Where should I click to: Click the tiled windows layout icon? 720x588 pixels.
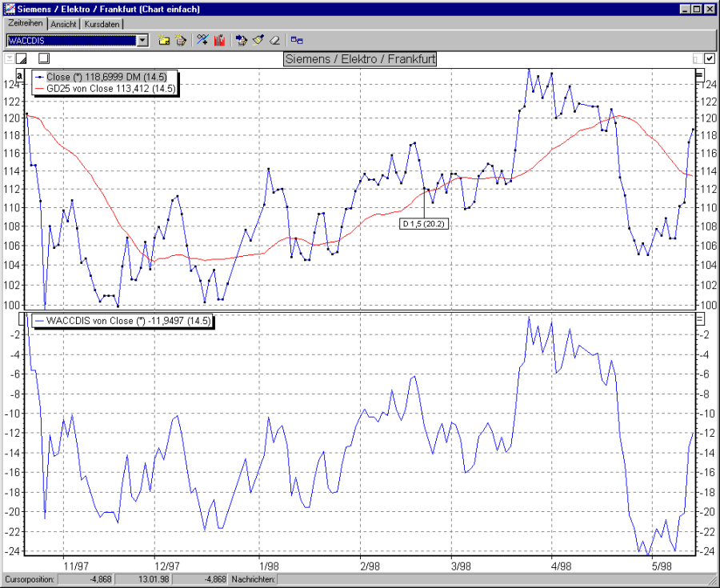[x=297, y=39]
